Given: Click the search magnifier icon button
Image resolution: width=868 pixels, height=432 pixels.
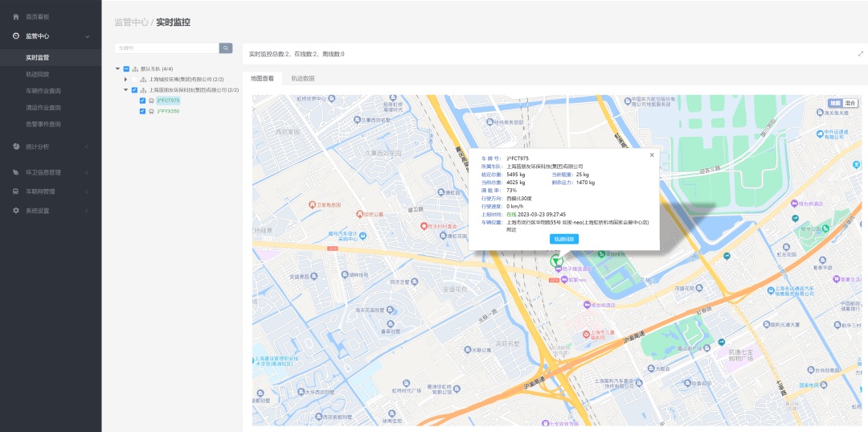Looking at the screenshot, I should point(226,48).
